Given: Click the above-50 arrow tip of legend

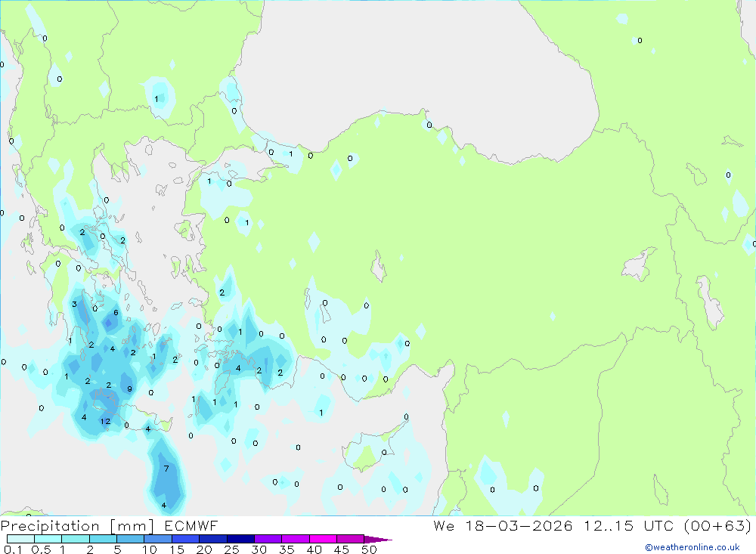Looking at the screenshot, I should tap(378, 539).
